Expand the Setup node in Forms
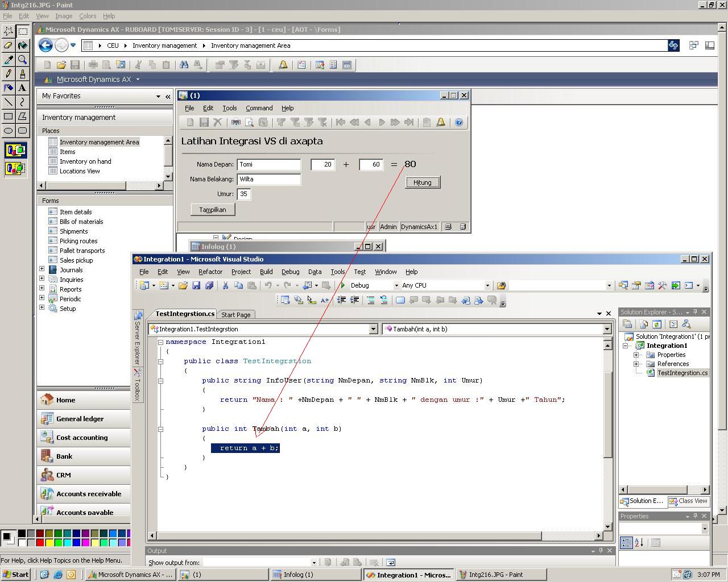 tap(42, 307)
